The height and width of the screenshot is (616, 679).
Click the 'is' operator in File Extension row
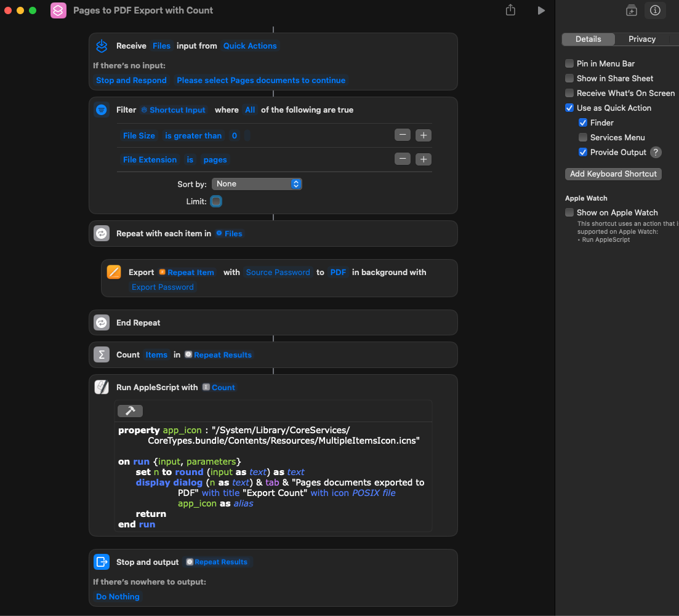pyautogui.click(x=190, y=160)
